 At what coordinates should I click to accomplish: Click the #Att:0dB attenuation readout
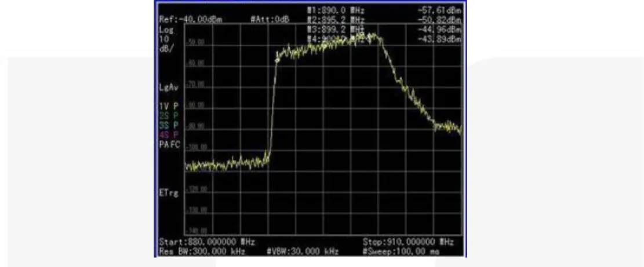point(270,20)
